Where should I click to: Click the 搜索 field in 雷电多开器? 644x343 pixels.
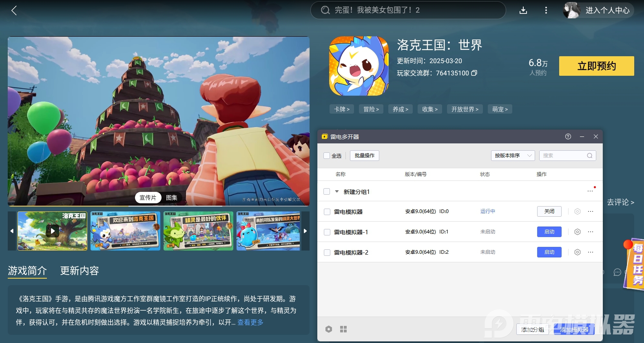[x=568, y=156]
